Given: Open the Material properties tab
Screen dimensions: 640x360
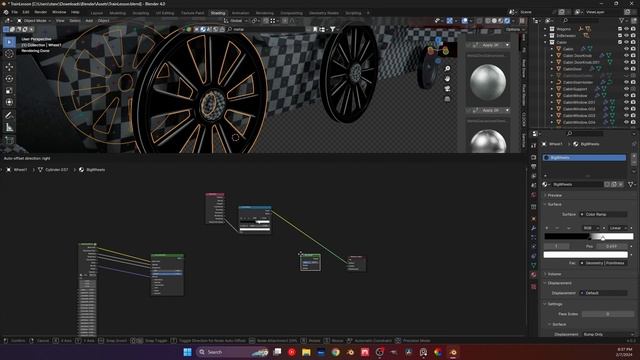Looking at the screenshot, I should 533,275.
